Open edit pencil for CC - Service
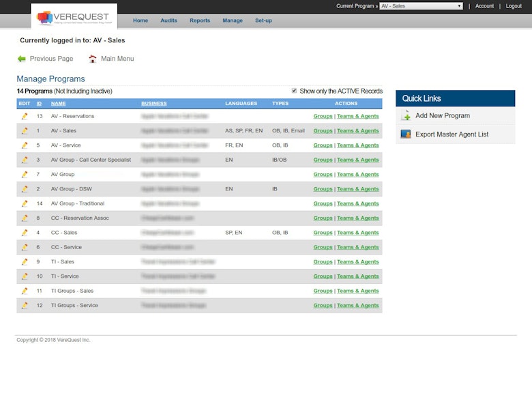 tap(25, 247)
